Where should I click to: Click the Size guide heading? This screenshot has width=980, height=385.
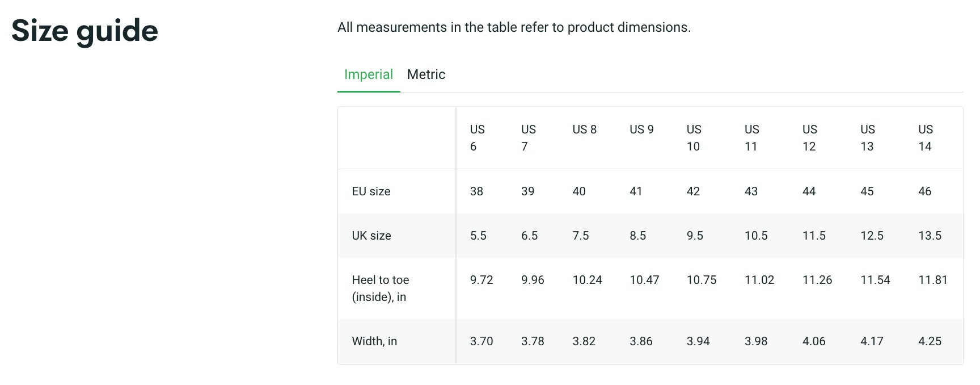coord(85,31)
